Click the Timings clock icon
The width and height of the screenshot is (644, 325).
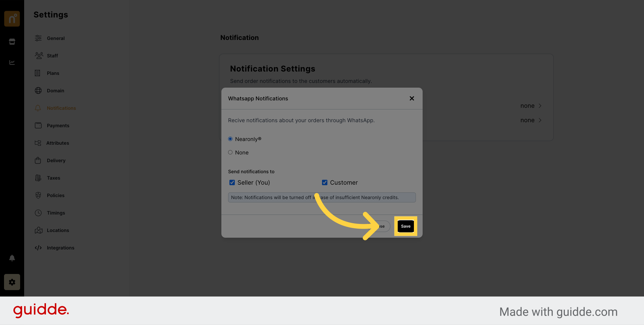pyautogui.click(x=38, y=213)
